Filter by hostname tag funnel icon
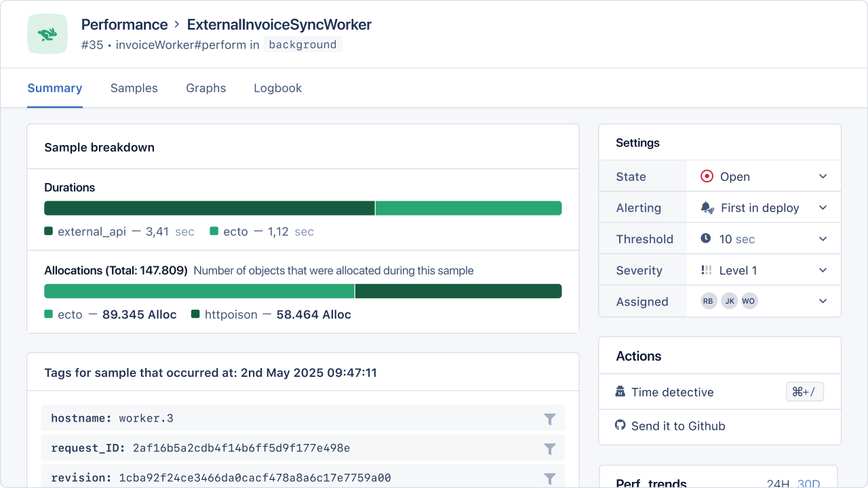This screenshot has width=868, height=488. point(550,419)
